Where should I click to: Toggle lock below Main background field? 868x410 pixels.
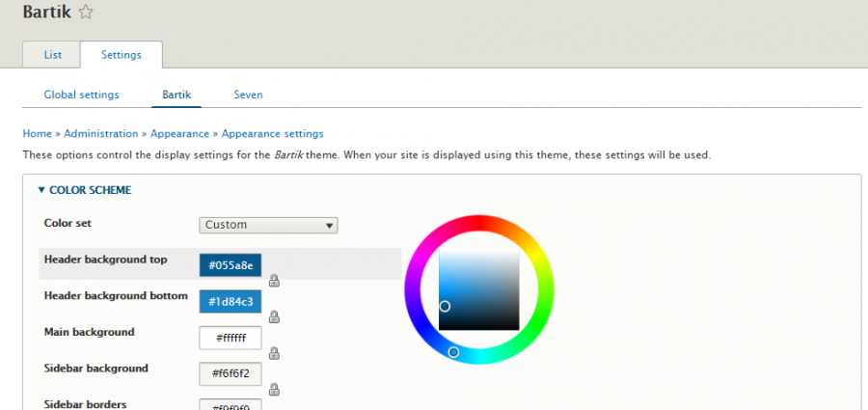pos(274,353)
